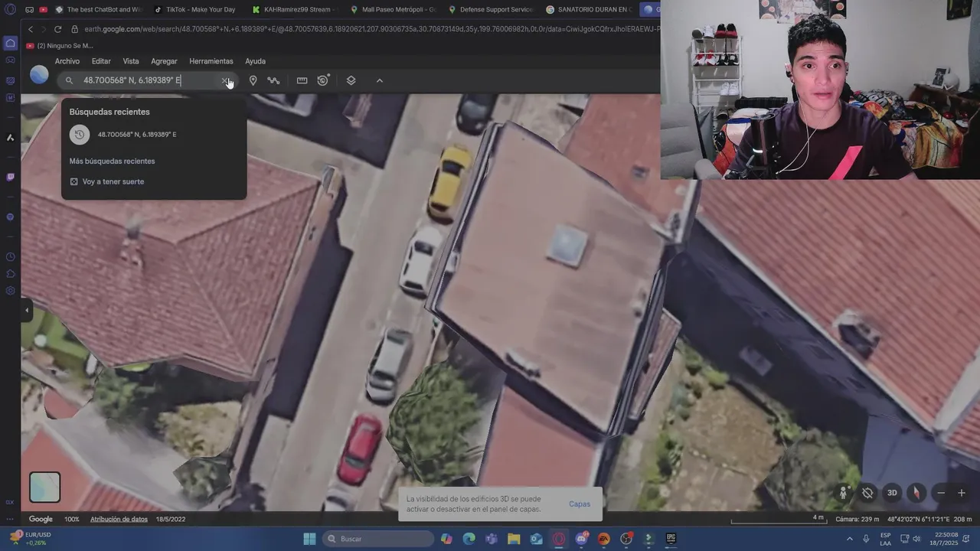The height and width of the screenshot is (551, 980).
Task: Click the Windows taskbar Buscar box
Action: pyautogui.click(x=378, y=539)
